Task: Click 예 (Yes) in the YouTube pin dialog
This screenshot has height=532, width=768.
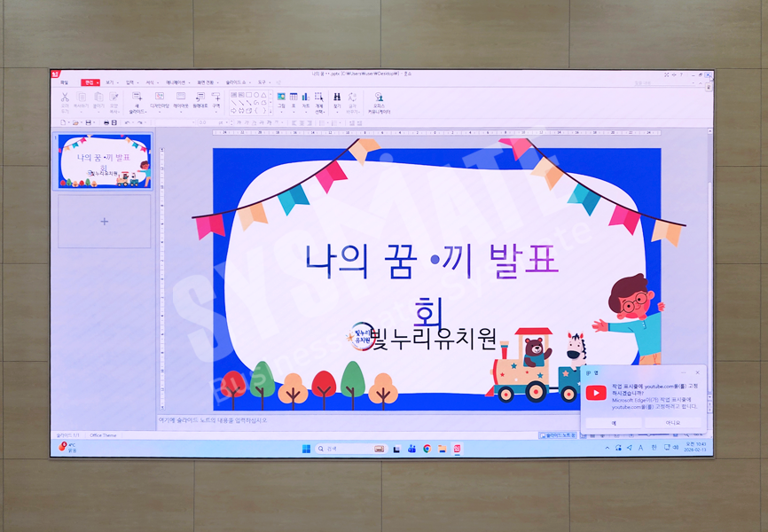Action: [614, 423]
